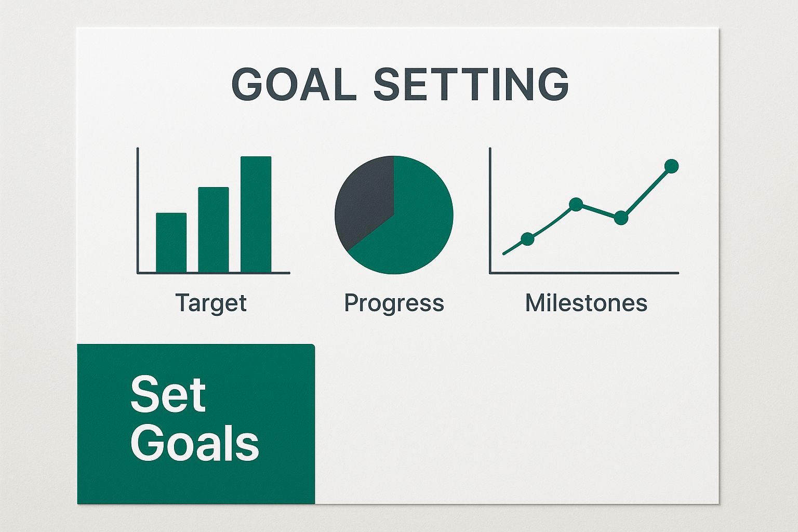The height and width of the screenshot is (532, 798).
Task: Select the Progress label below the pie chart
Action: [x=394, y=303]
